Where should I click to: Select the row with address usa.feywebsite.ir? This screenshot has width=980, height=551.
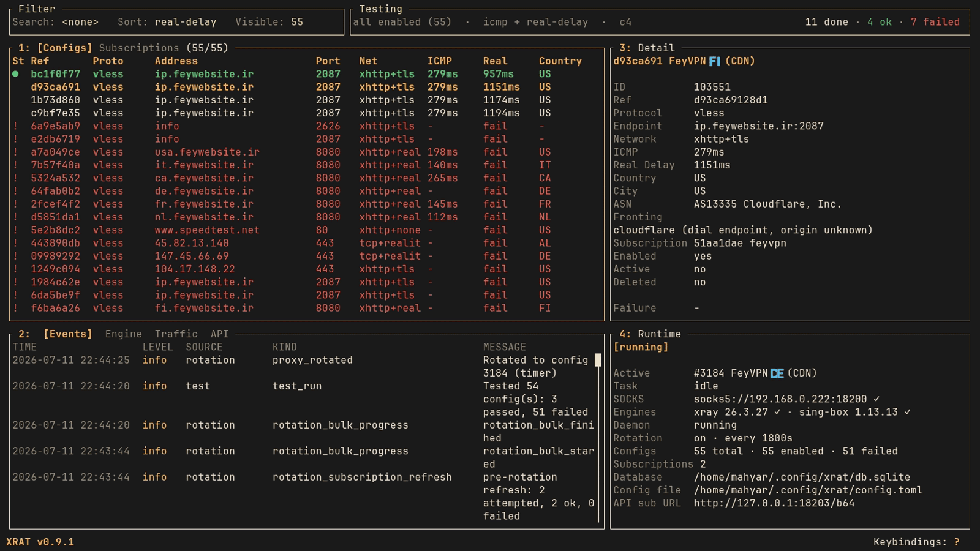coord(306,152)
